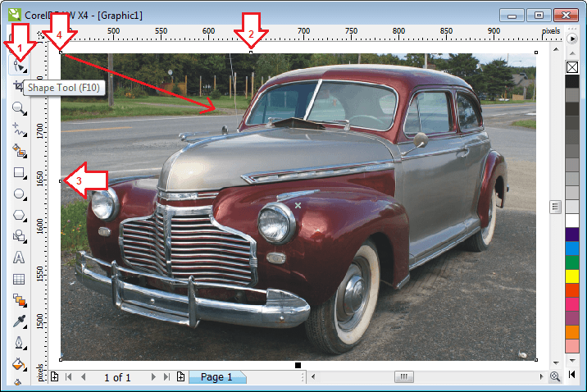Switch to the Page 1 tab
This screenshot has width=587, height=392.
tap(217, 377)
